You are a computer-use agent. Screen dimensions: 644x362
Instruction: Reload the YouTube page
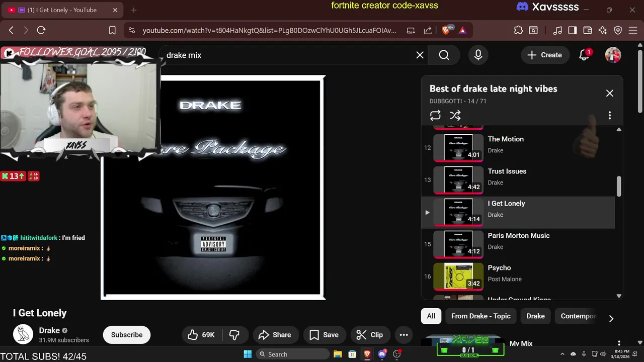tap(41, 30)
